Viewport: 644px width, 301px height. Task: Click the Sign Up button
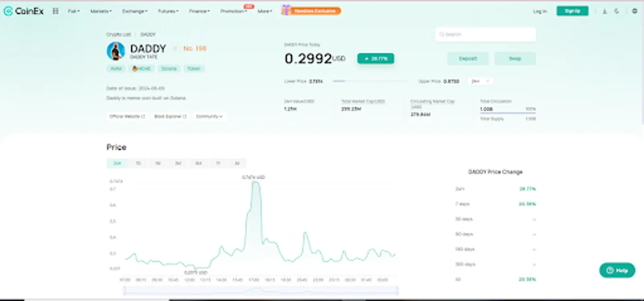572,11
